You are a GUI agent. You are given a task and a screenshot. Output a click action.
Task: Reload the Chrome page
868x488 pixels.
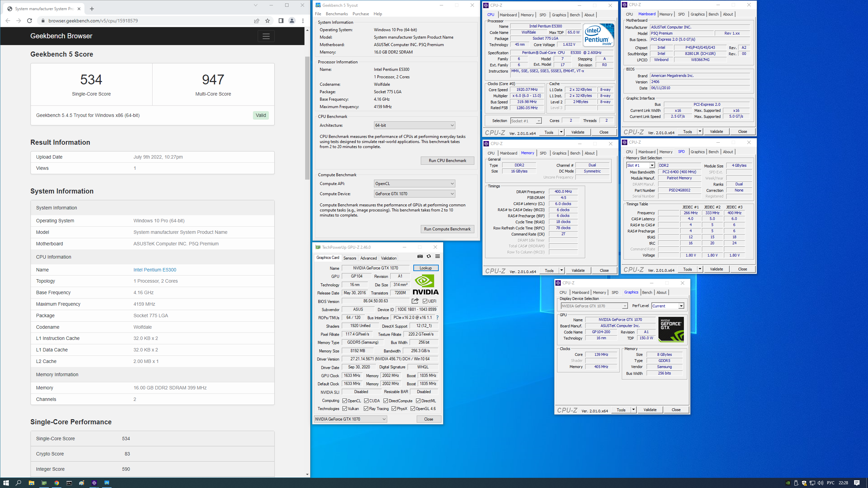point(29,21)
